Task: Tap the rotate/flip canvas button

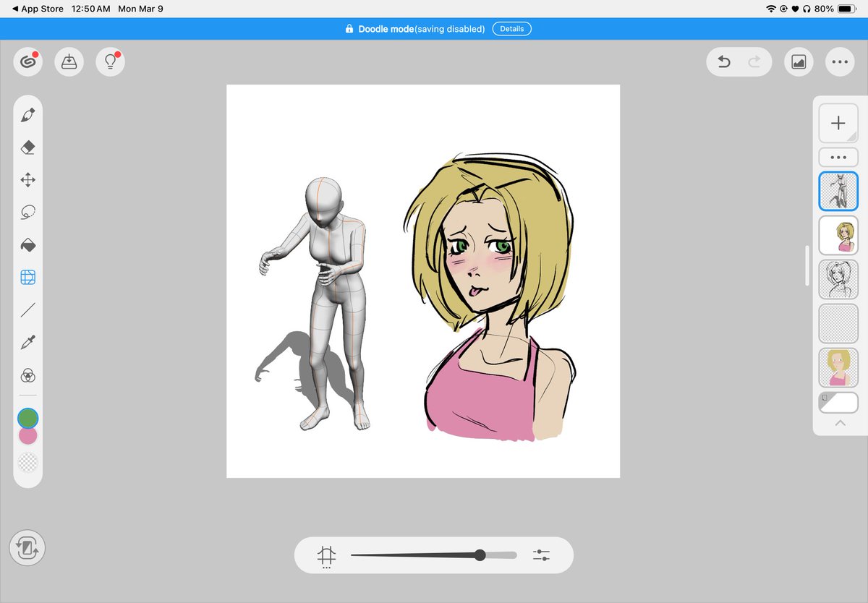Action: (27, 548)
